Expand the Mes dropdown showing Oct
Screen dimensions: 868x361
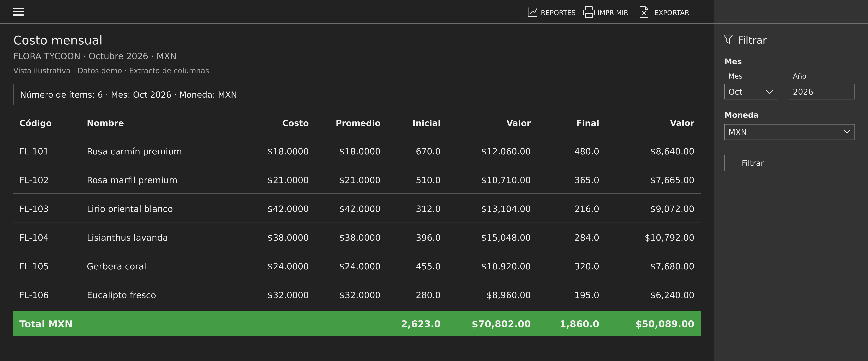point(751,92)
